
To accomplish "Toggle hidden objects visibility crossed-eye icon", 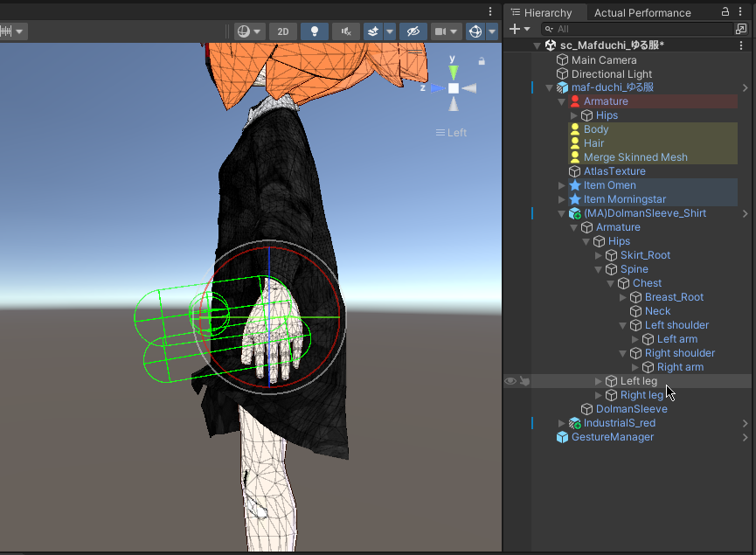I will (413, 31).
